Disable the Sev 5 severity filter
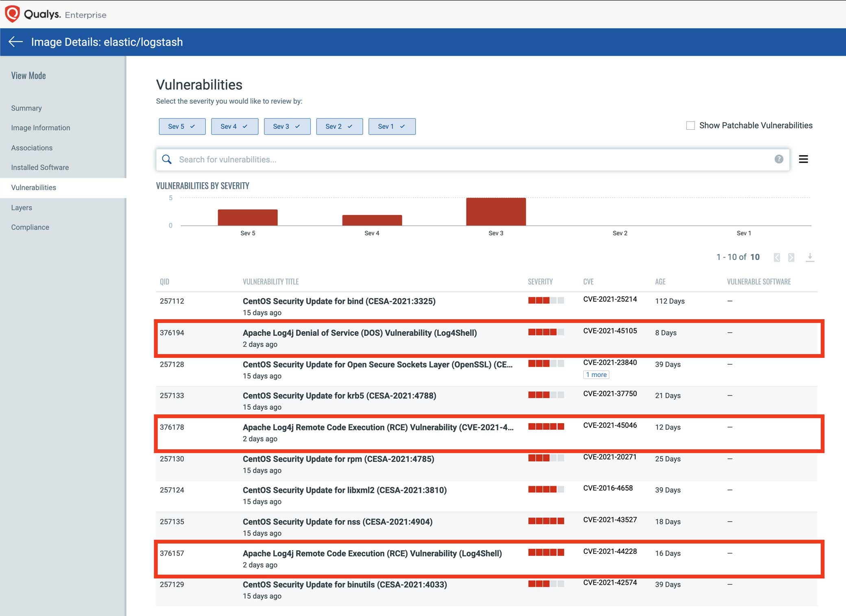This screenshot has width=846, height=616. coord(182,126)
